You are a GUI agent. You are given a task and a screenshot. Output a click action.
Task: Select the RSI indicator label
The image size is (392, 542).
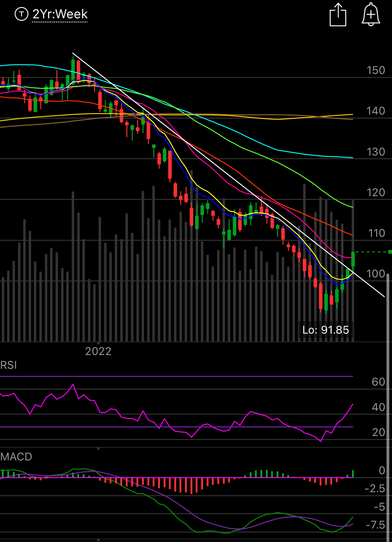point(9,365)
